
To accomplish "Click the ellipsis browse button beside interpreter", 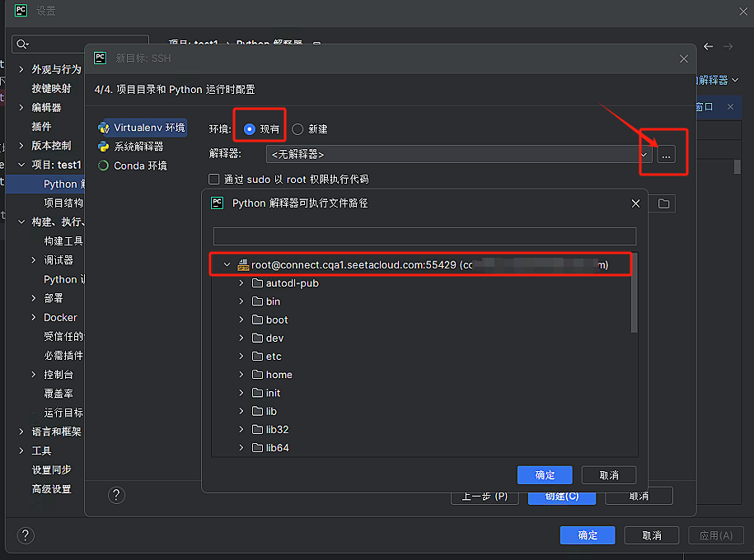I will click(666, 154).
